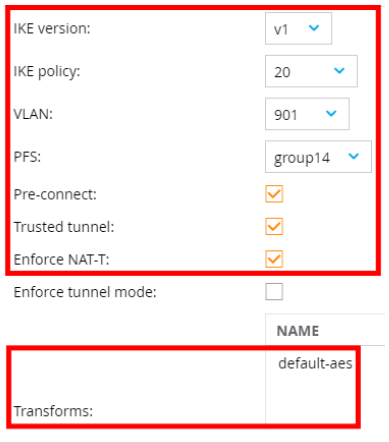389x442 pixels.
Task: Click the VLAN label
Action: (x=33, y=114)
